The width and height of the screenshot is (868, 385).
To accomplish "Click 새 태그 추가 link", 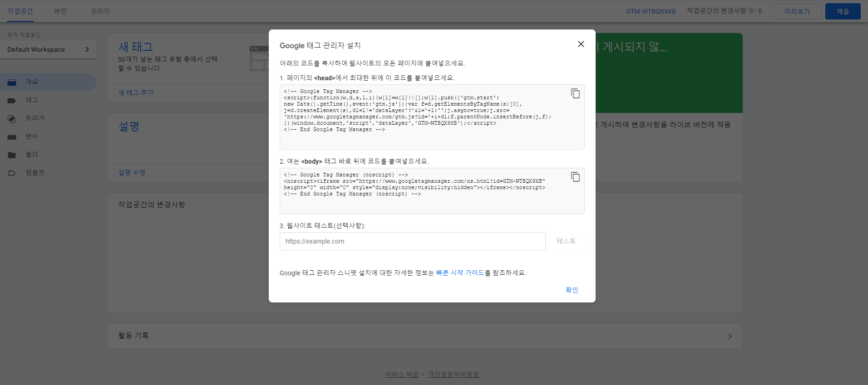I will [x=136, y=93].
